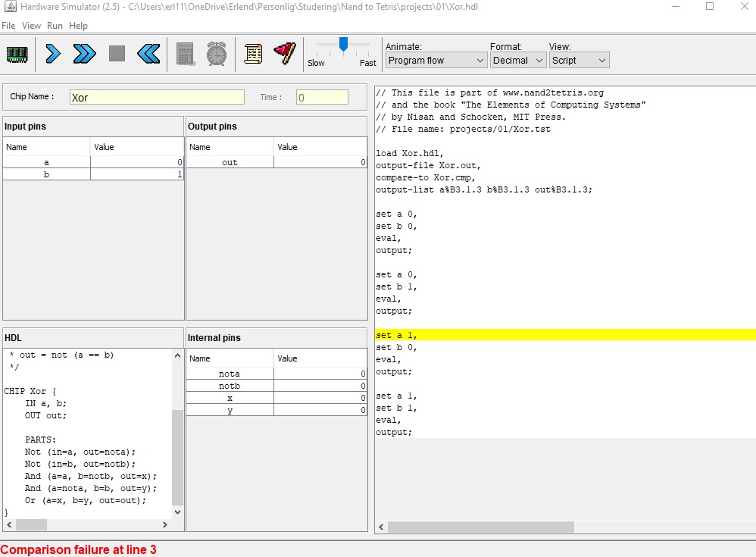The height and width of the screenshot is (557, 756).
Task: Click the calculator Eval icon
Action: pyautogui.click(x=186, y=54)
